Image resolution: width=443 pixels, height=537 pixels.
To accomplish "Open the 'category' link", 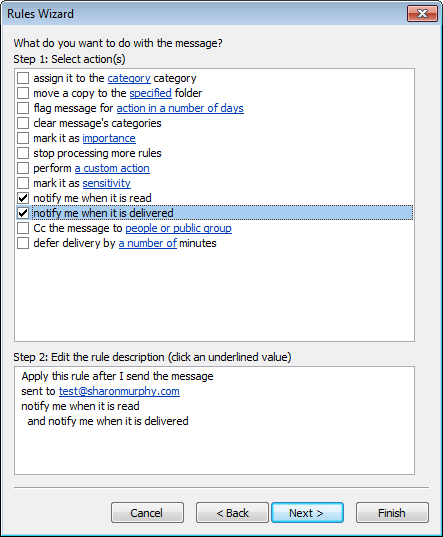I will point(129,78).
